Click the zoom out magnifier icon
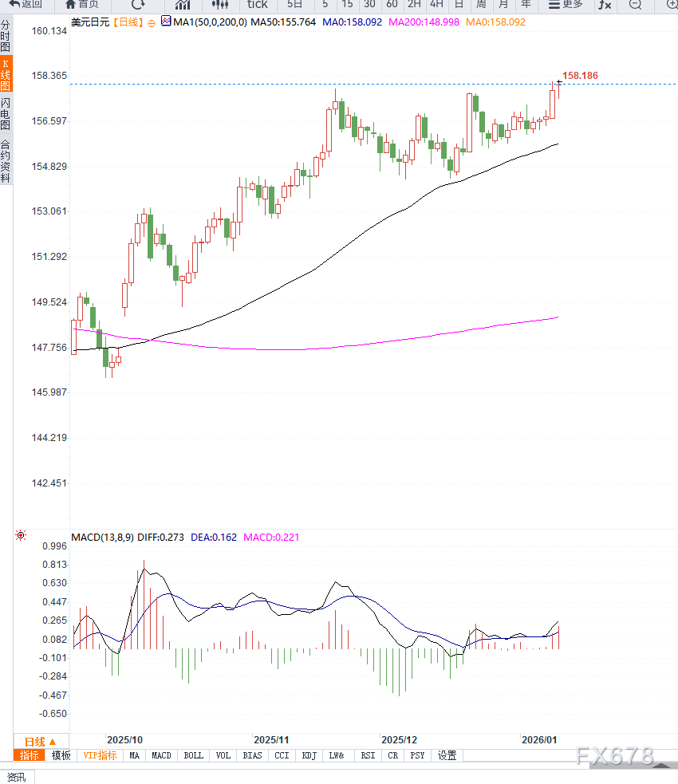The image size is (678, 784). click(x=635, y=5)
